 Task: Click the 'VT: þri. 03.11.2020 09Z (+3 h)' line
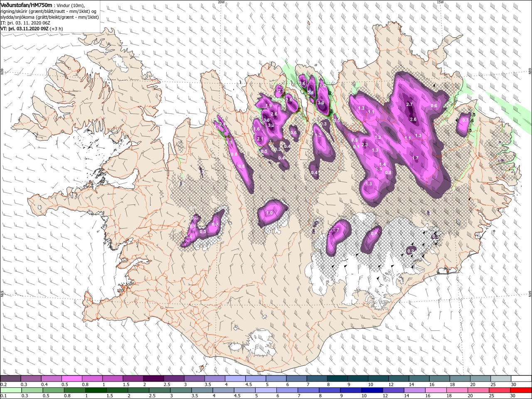click(x=32, y=29)
